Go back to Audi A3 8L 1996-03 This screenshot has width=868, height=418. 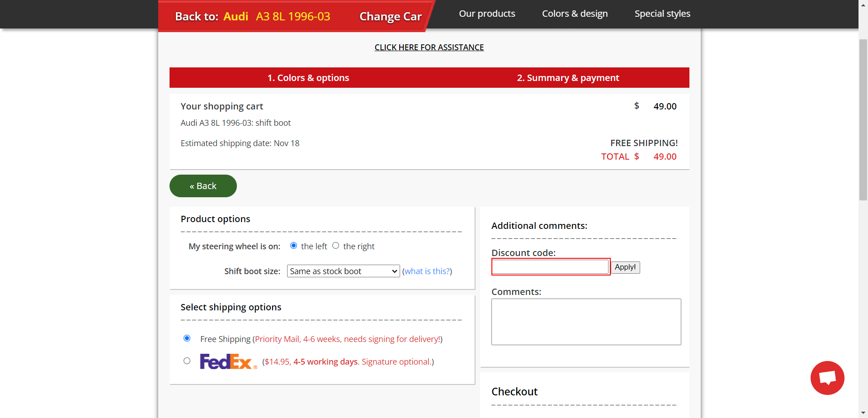(x=277, y=17)
